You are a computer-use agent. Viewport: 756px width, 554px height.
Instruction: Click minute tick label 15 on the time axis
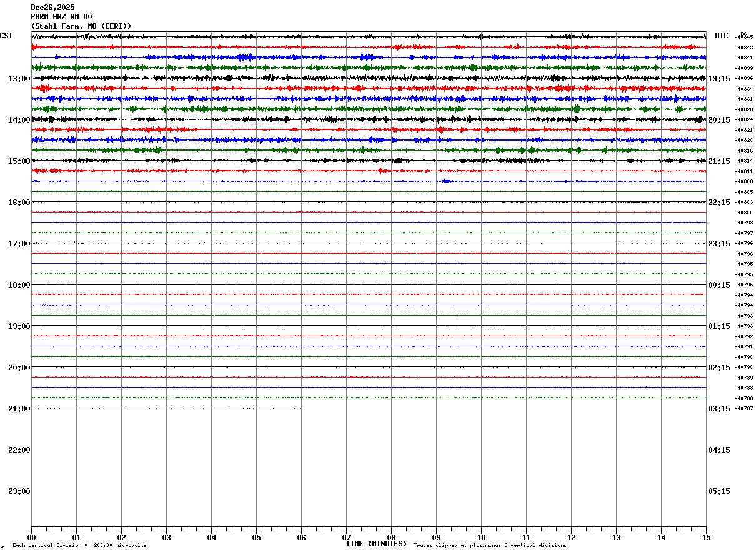pyautogui.click(x=706, y=538)
